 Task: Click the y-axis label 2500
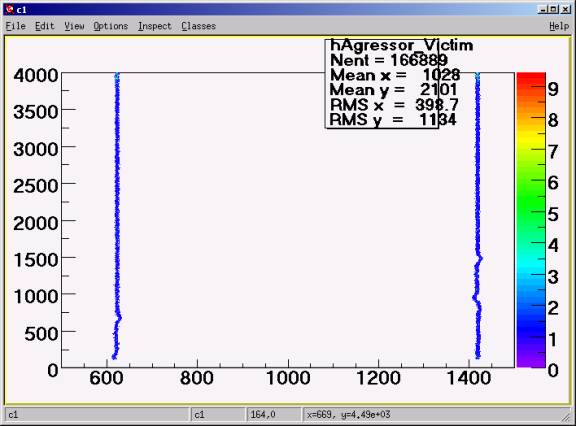(x=36, y=186)
